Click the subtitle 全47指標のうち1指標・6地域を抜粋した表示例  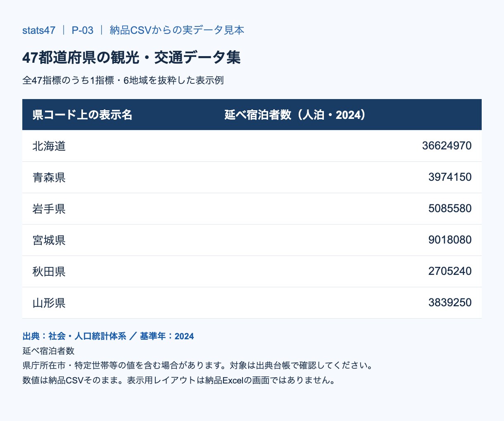123,80
